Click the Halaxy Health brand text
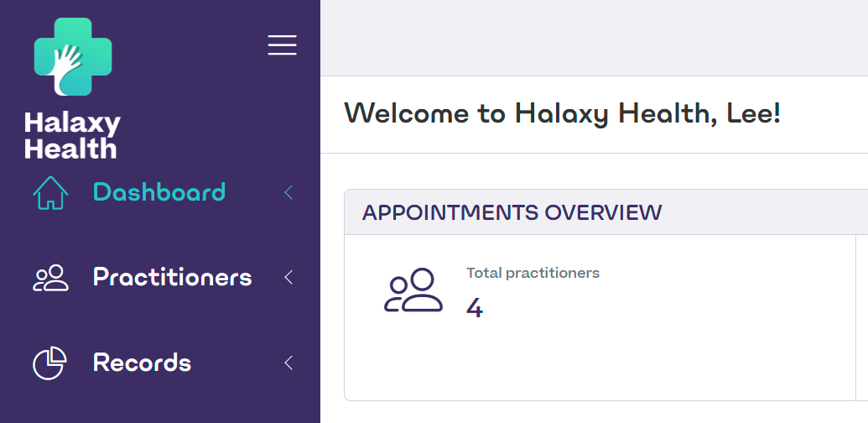The image size is (868, 423). point(72,136)
